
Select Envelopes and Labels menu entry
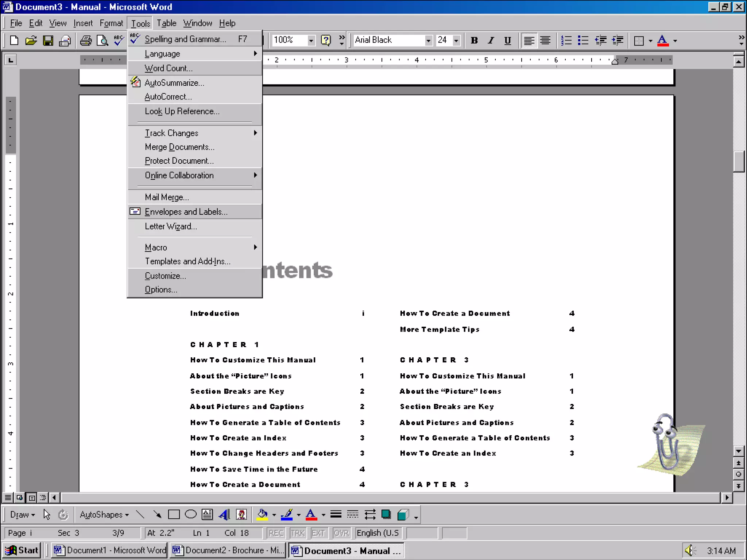click(x=186, y=212)
